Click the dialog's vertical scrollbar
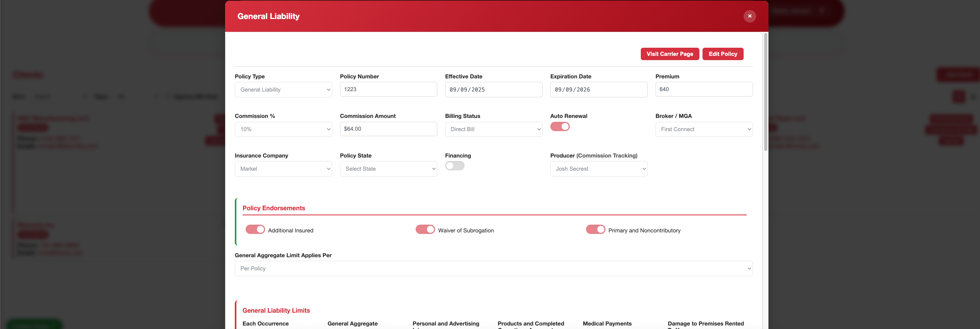The image size is (980, 329). click(x=765, y=93)
